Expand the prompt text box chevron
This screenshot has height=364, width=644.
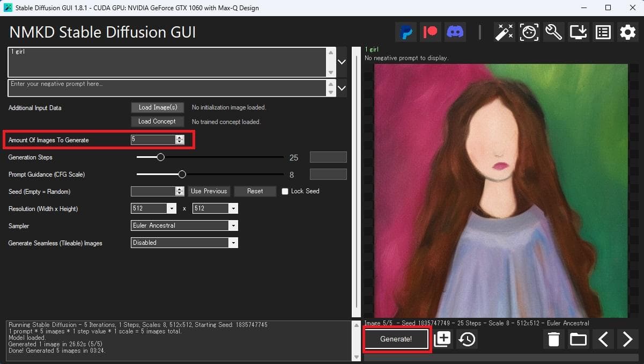coord(342,62)
